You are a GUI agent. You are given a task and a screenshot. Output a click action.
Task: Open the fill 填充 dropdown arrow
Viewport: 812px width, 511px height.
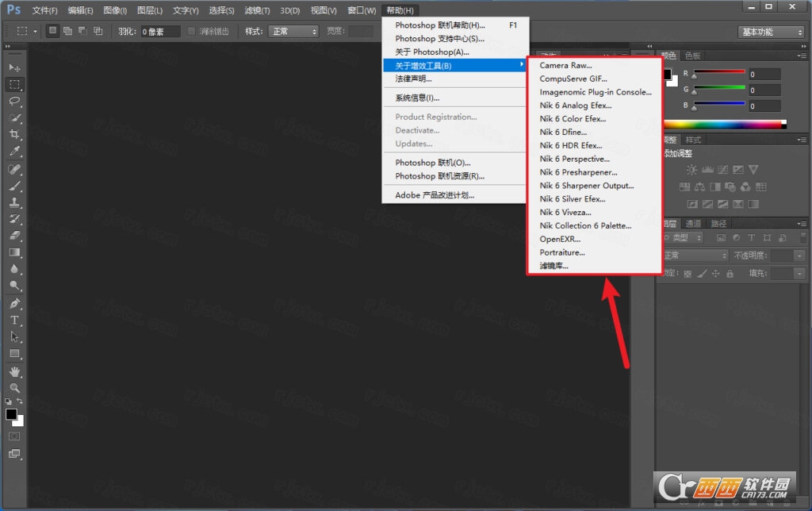(800, 273)
